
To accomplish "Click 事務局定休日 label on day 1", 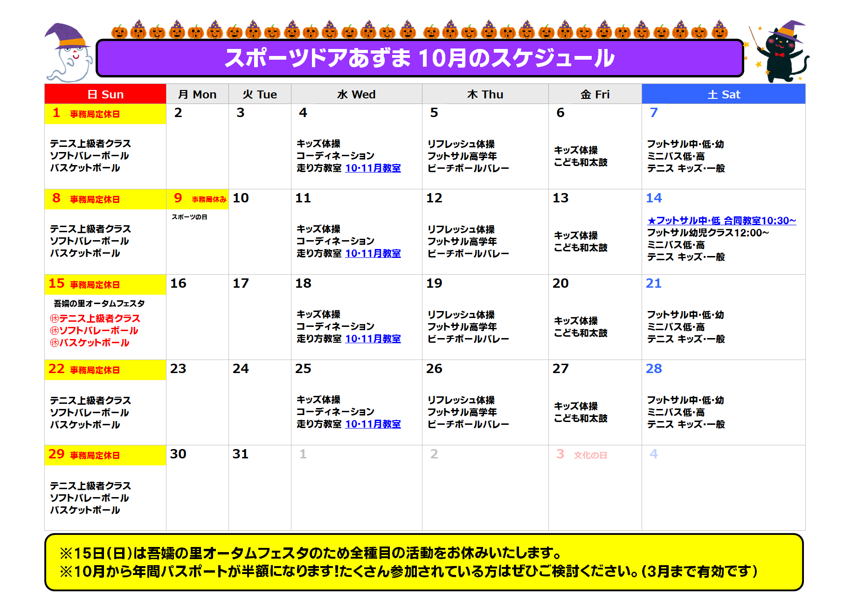I will [95, 114].
